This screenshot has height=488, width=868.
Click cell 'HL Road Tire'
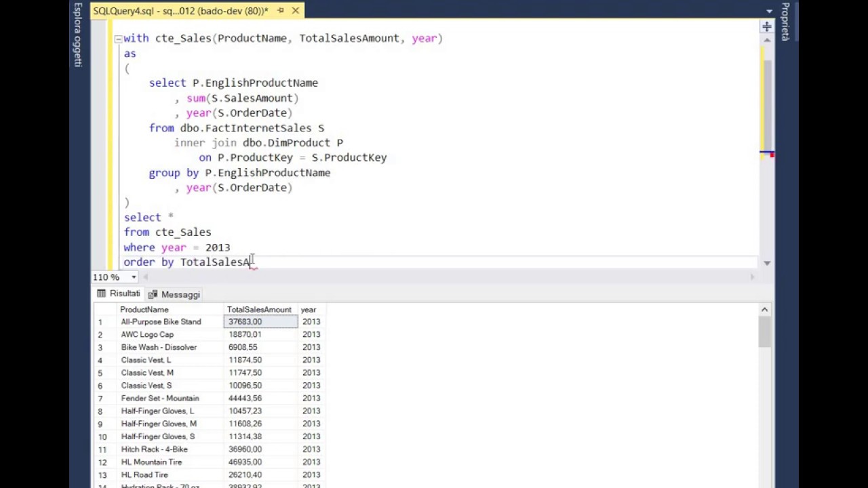(170, 475)
